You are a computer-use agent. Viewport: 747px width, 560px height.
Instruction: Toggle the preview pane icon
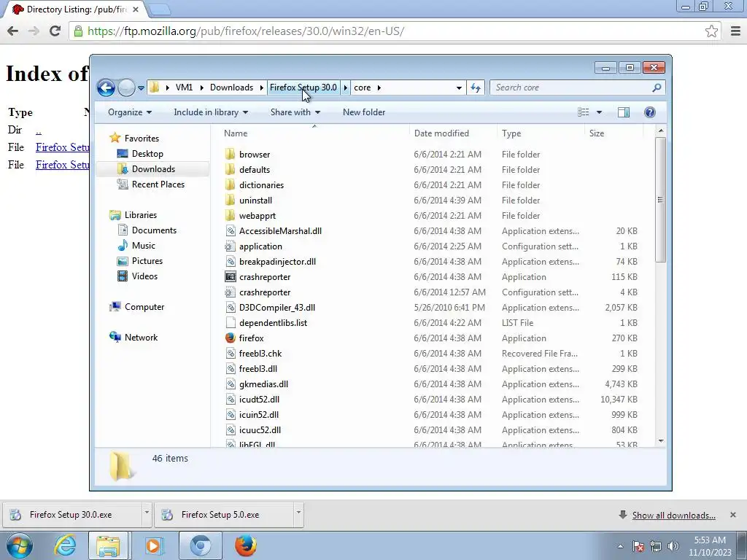623,112
